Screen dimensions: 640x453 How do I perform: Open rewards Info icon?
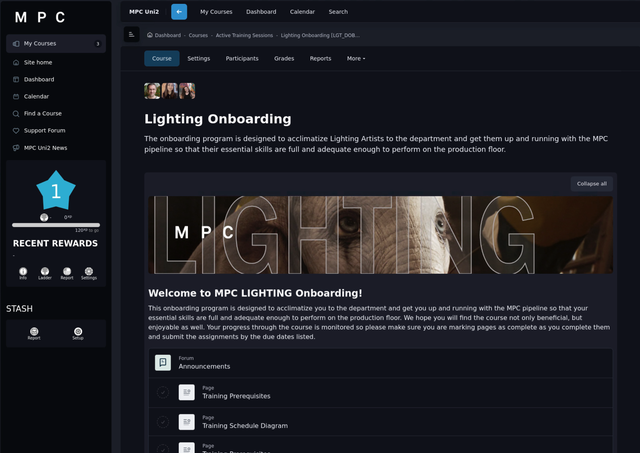click(23, 271)
